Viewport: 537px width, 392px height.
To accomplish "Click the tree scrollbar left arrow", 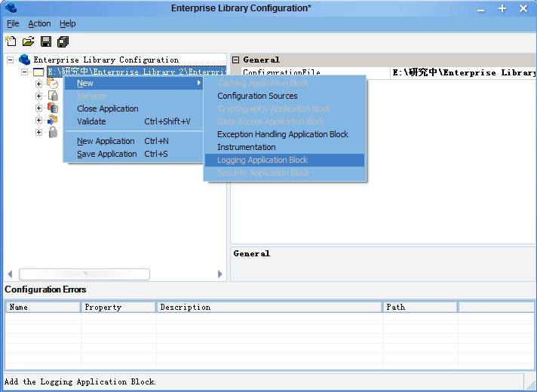I will (x=10, y=274).
